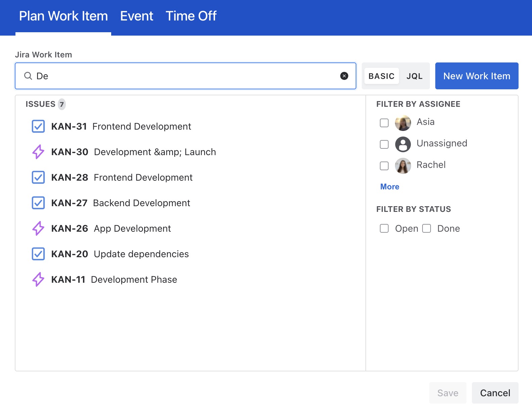This screenshot has height=411, width=532.
Task: Select KAN-27 Backend Development issue
Action: pos(141,203)
